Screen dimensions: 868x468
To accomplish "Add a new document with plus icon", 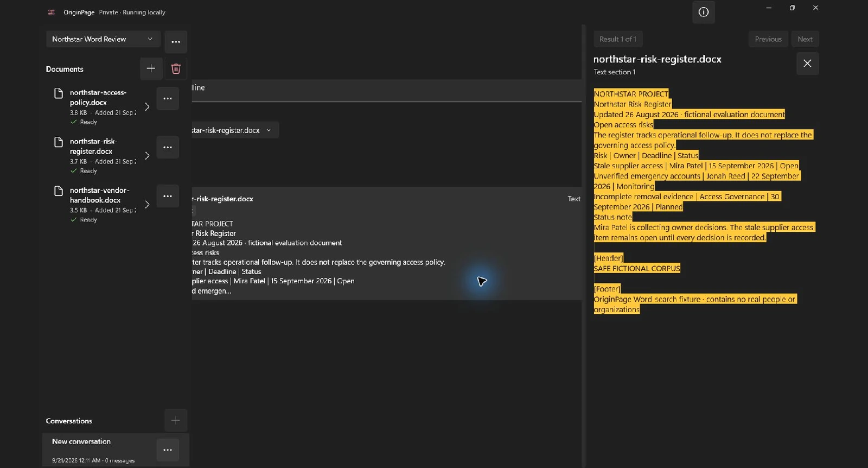I will (151, 68).
